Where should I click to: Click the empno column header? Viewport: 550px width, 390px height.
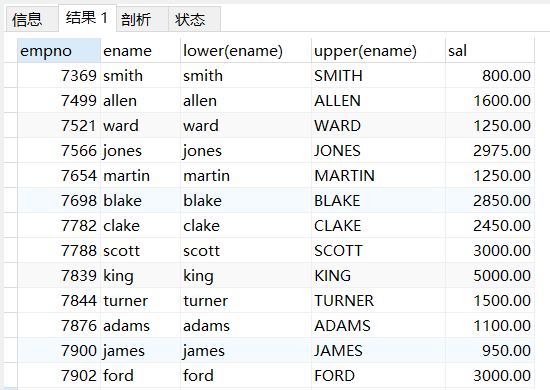[x=59, y=51]
